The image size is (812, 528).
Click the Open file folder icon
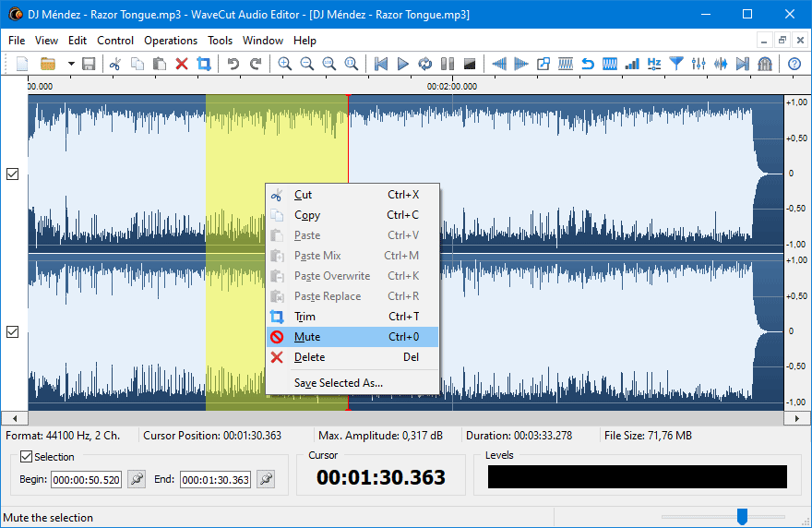tap(48, 64)
